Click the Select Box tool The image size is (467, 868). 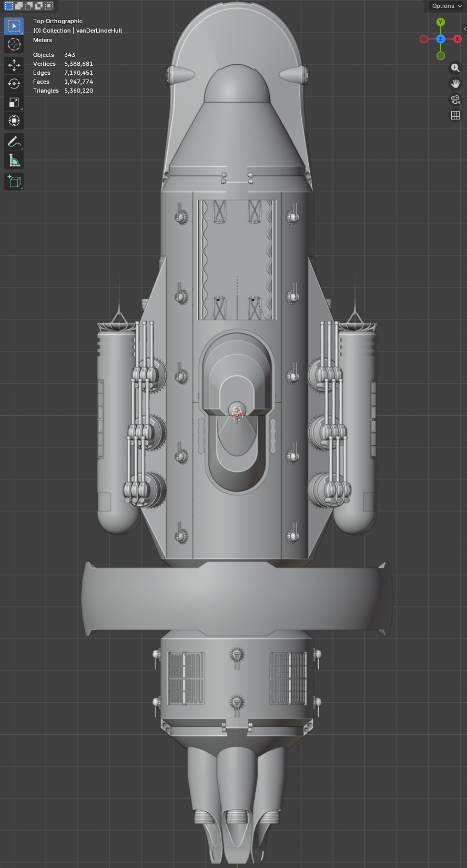click(14, 26)
